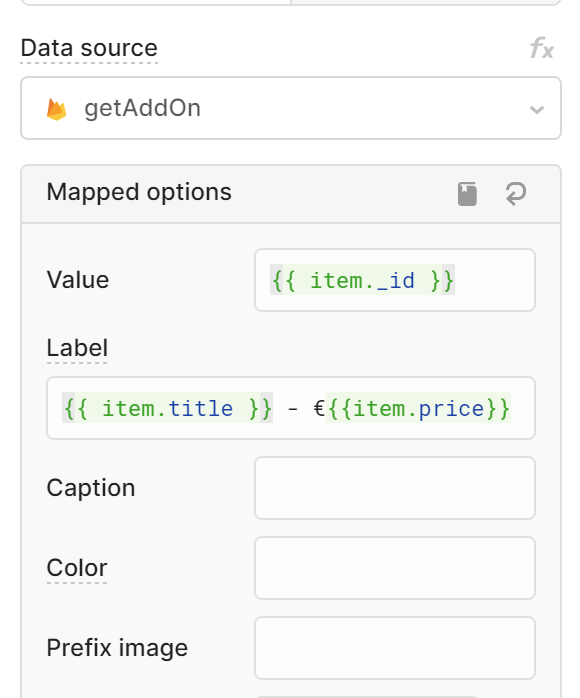This screenshot has width=580, height=698.
Task: Click the Firebase icon beside getAddOn
Action: click(57, 109)
